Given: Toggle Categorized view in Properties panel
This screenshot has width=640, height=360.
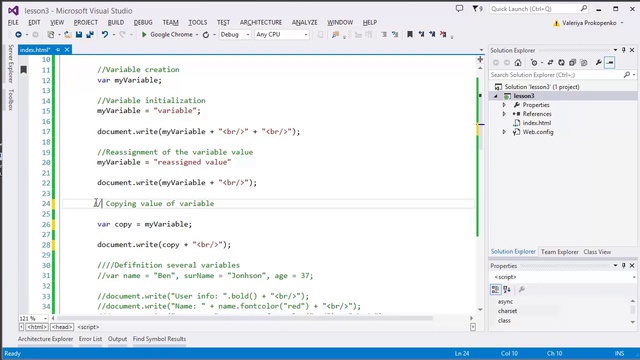Looking at the screenshot, I should point(496,289).
